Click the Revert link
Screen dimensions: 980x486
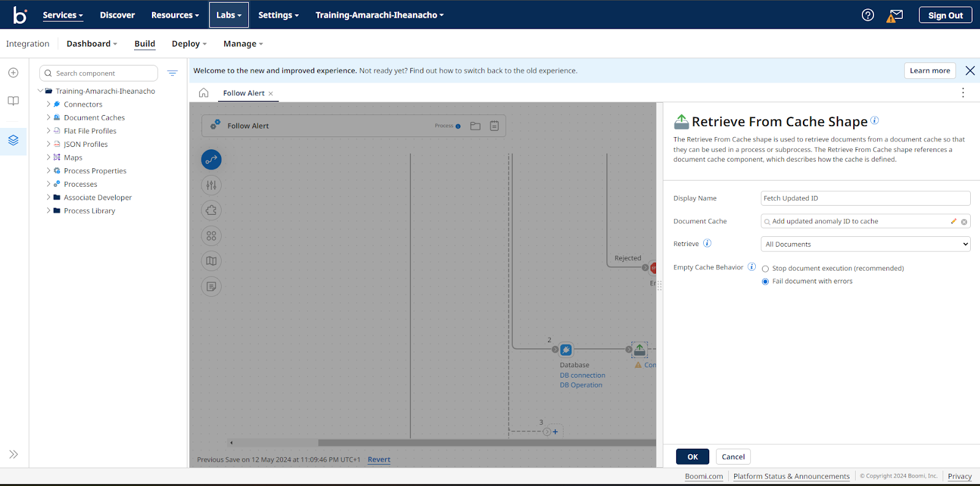pyautogui.click(x=379, y=460)
